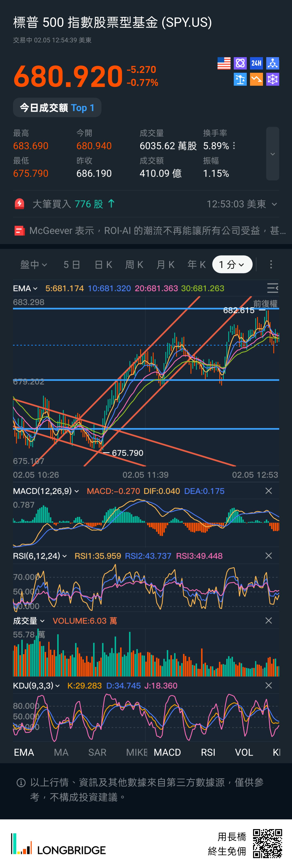The width and height of the screenshot is (292, 868).
Task: Open chart drawing settings icon beside EMA values
Action: pyautogui.click(x=273, y=288)
